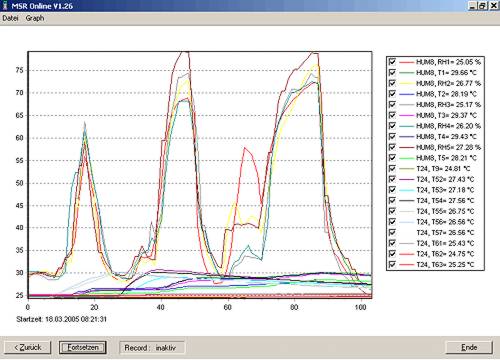Click the y-axis label 75
The height and width of the screenshot is (360, 500).
tap(19, 70)
